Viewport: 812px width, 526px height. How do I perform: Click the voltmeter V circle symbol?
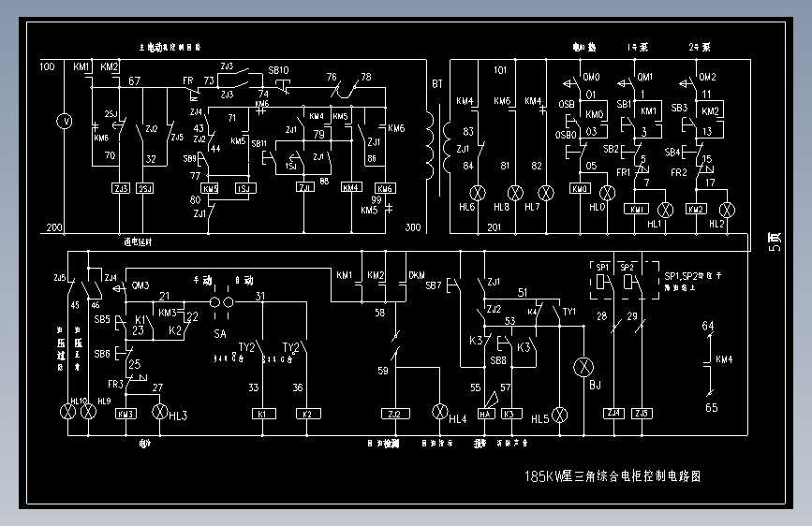click(x=65, y=121)
